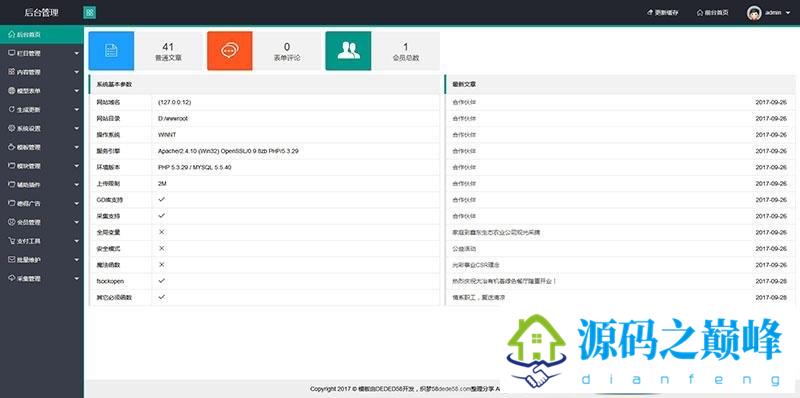The height and width of the screenshot is (398, 800).
Task: Click the orange comment bubble tile icon
Action: pyautogui.click(x=230, y=51)
